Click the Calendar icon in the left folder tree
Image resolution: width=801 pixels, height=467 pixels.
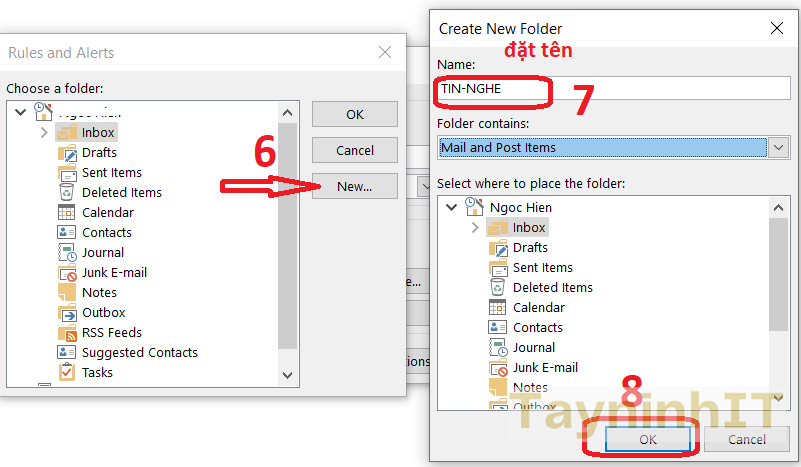tap(67, 213)
